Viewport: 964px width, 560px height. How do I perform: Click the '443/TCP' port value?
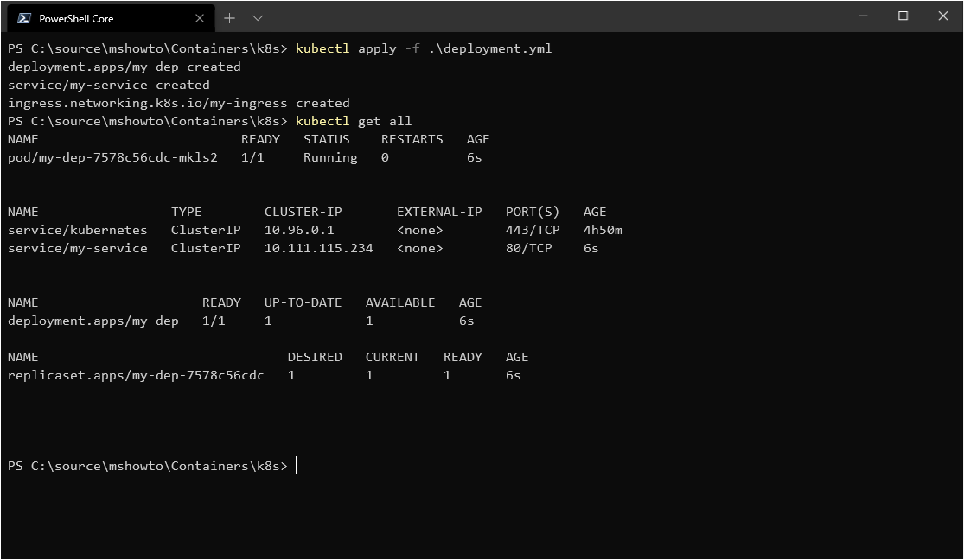(x=533, y=230)
